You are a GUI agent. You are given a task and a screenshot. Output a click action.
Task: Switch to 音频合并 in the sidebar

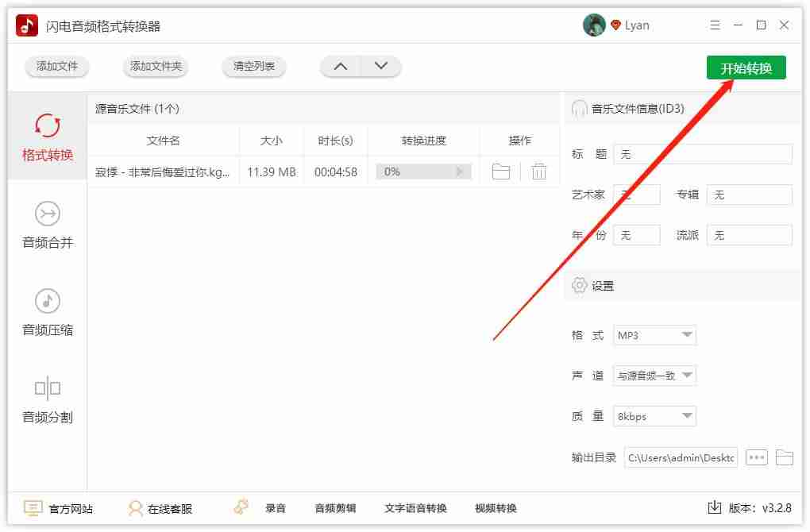point(48,225)
